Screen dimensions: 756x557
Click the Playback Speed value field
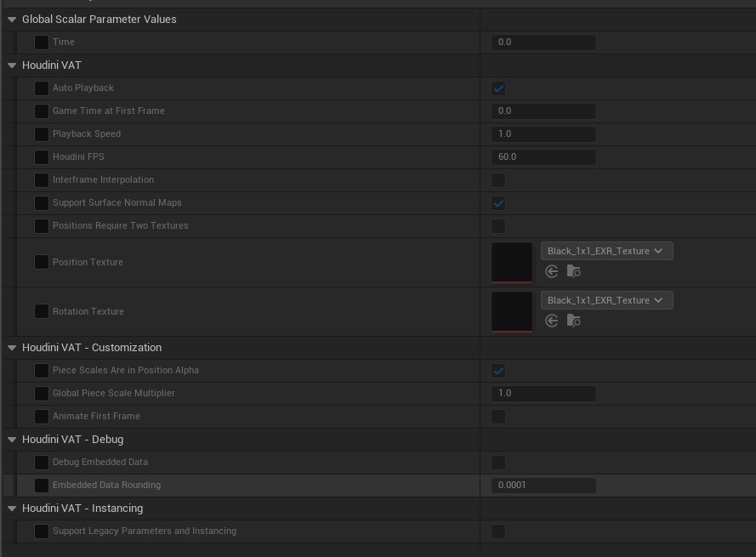point(543,134)
